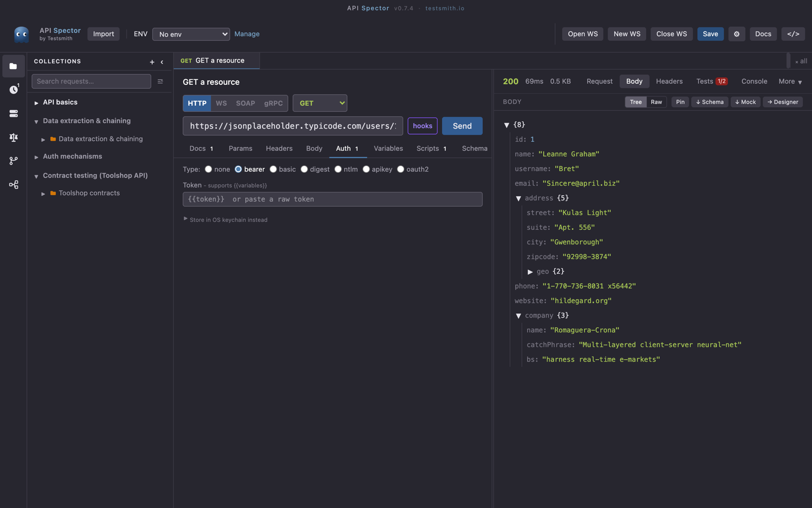812x508 pixels.
Task: Click the Data extraction & chaining subfolder icon
Action: pos(53,139)
